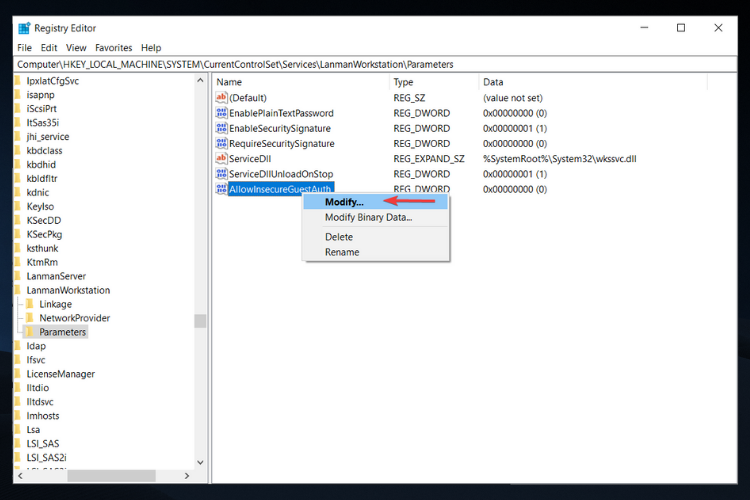Click tree vertical scrollbar thumb
The height and width of the screenshot is (500, 750).
point(200,321)
